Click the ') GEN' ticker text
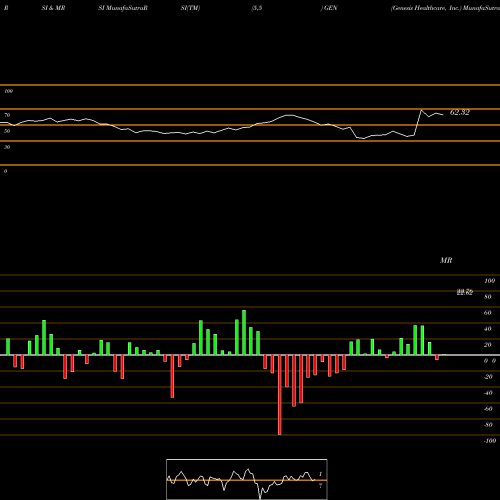This screenshot has width=500, height=500. [329, 8]
